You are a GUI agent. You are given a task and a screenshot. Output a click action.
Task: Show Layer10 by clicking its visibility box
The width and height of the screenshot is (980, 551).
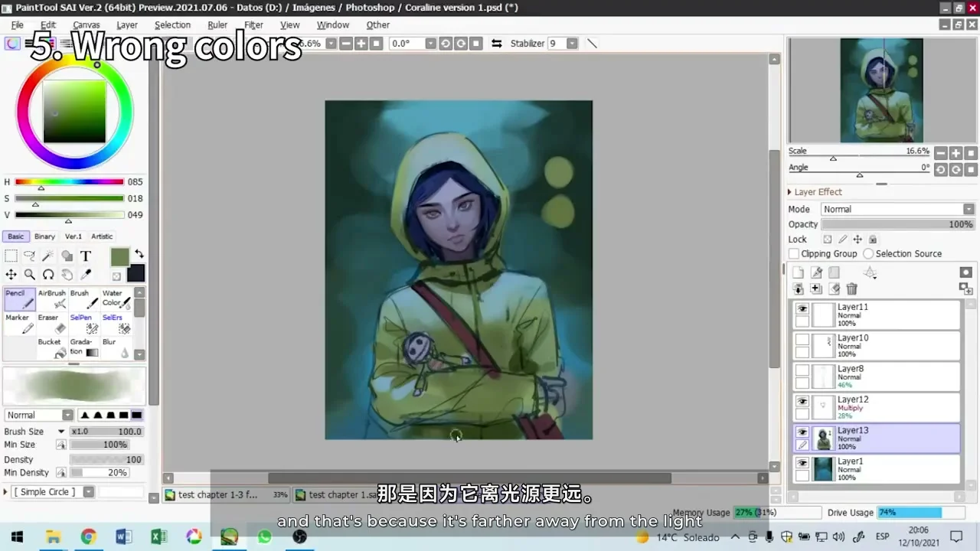pos(802,339)
